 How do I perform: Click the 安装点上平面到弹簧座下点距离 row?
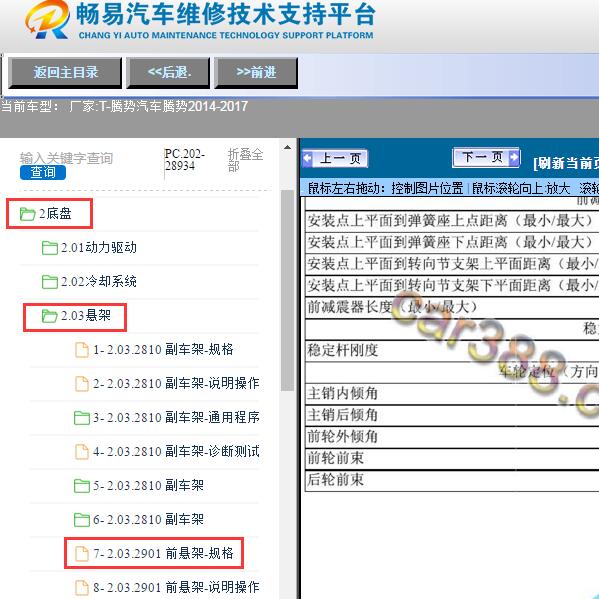(452, 242)
